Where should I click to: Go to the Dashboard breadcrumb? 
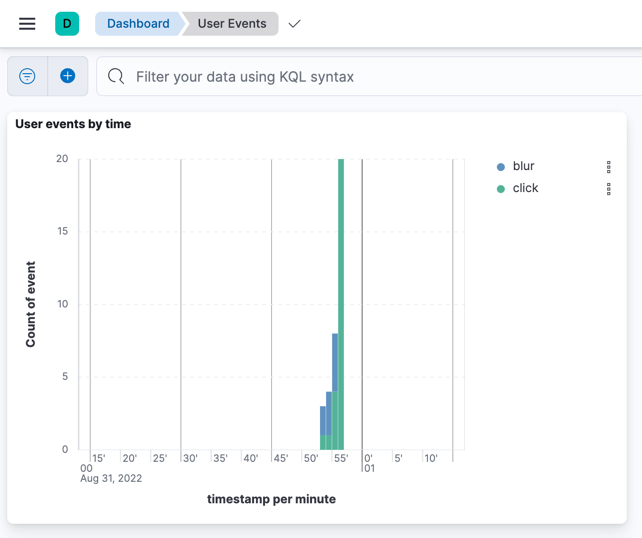click(x=138, y=24)
